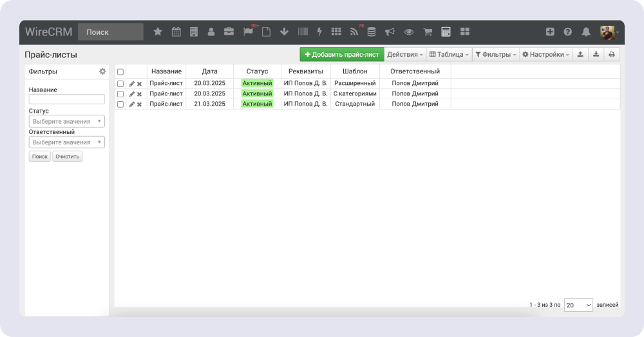Expand the Статус filter dropdown
Image resolution: width=644 pixels, height=337 pixels.
click(67, 121)
